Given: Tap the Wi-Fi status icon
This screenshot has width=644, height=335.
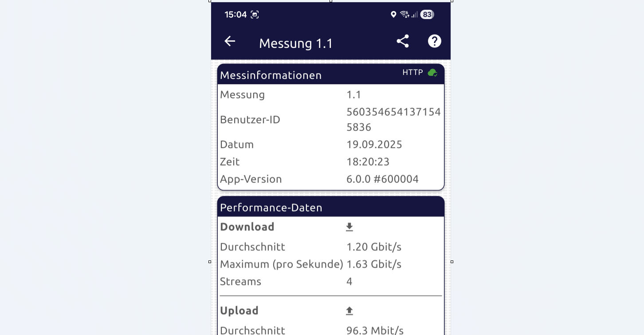Looking at the screenshot, I should coord(404,15).
